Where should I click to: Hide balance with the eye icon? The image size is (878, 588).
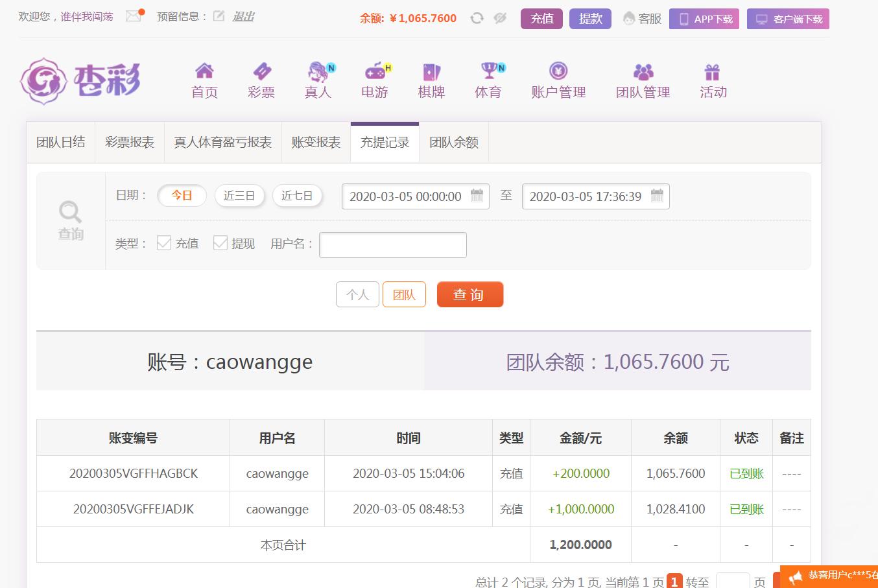click(x=499, y=18)
